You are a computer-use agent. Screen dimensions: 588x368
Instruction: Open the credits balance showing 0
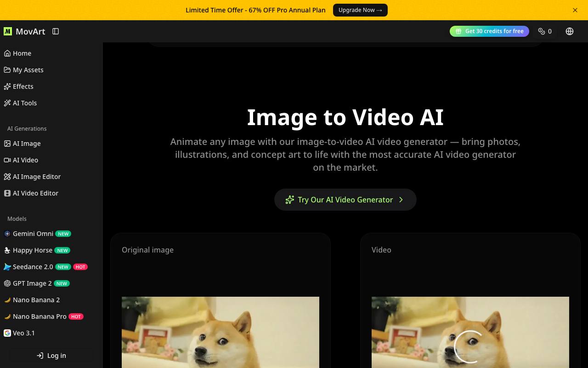tap(545, 31)
